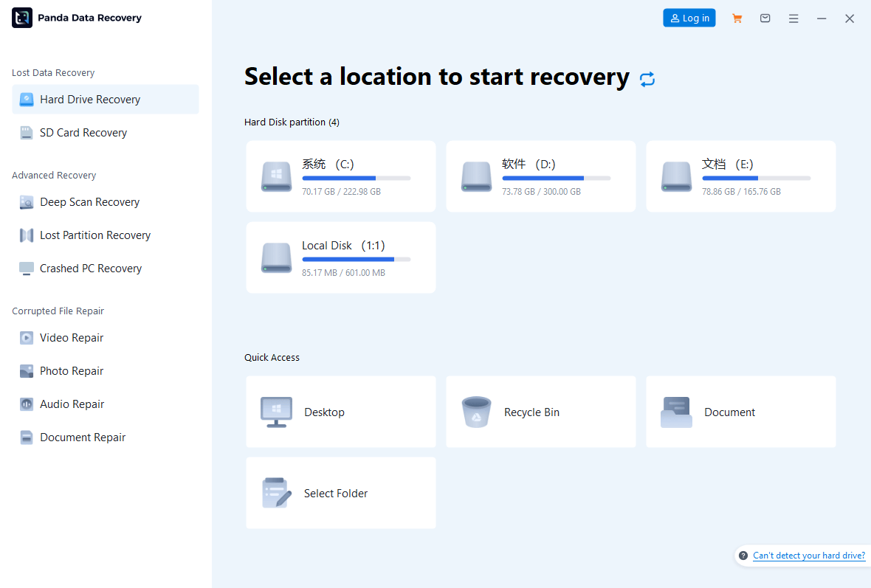
Task: Click the C: system drive icon
Action: coord(277,176)
